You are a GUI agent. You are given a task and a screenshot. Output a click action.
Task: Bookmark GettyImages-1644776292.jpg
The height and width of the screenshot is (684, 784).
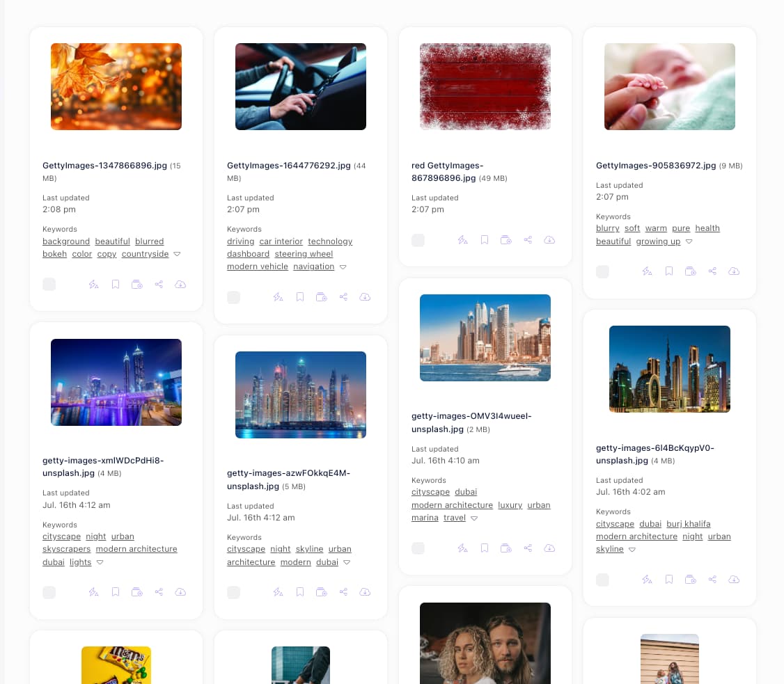[300, 297]
